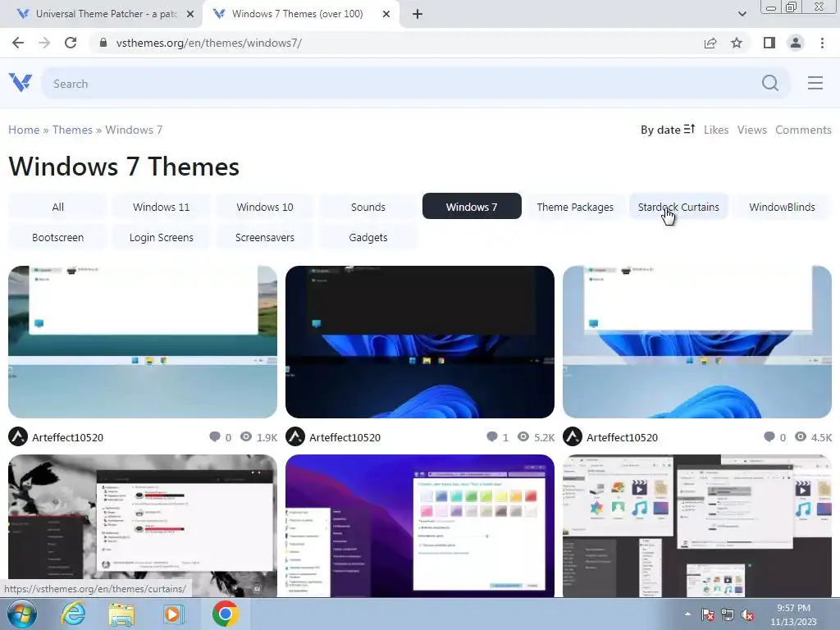Click views eye icon beside 1.9K

246,436
